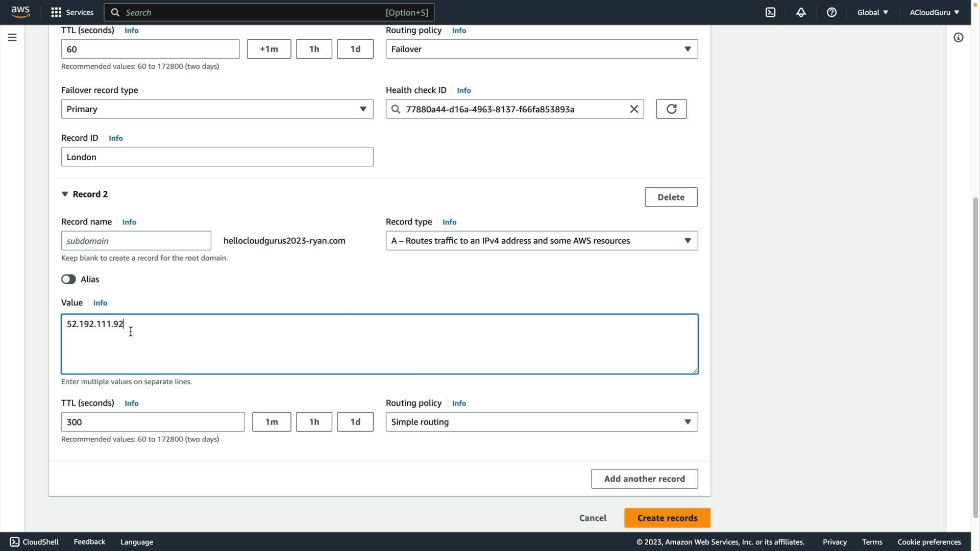980x551 pixels.
Task: Clear the selected health check ID
Action: (634, 109)
